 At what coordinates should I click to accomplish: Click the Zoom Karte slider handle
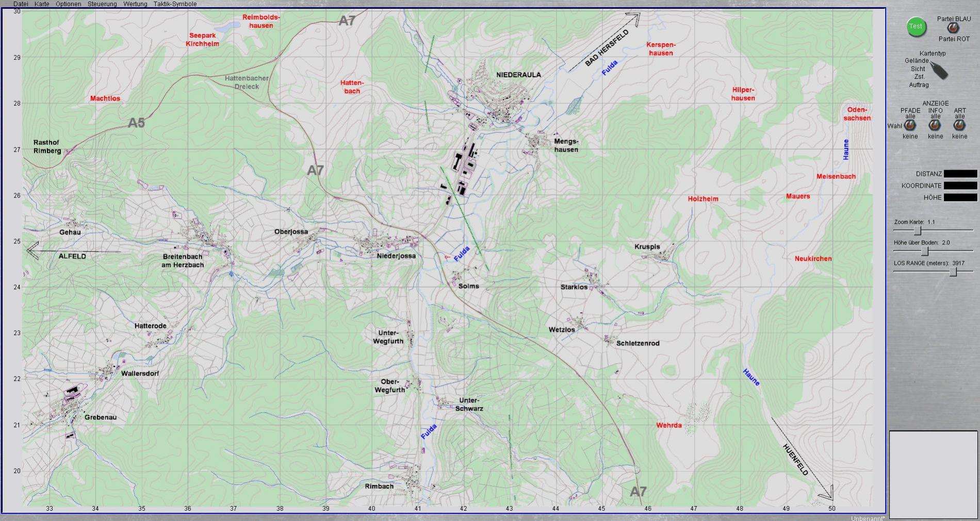click(918, 230)
